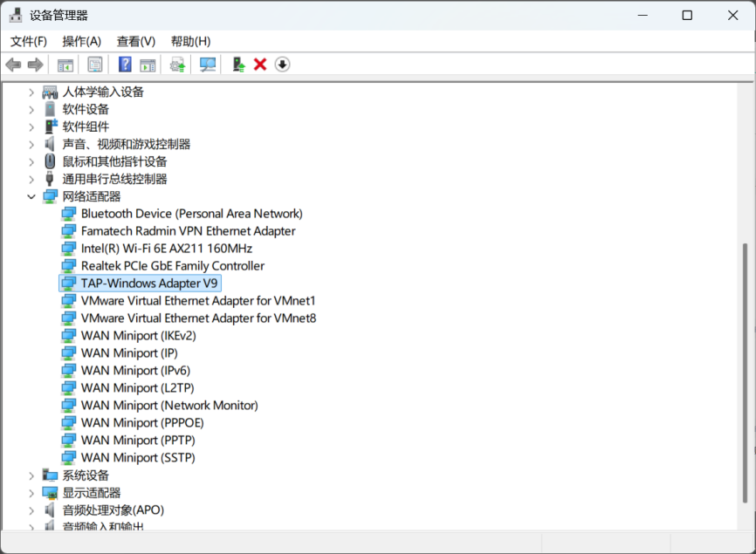The height and width of the screenshot is (554, 756).
Task: Click the icon beside Bluetooth Device (Personal Area Network)
Action: pos(69,214)
